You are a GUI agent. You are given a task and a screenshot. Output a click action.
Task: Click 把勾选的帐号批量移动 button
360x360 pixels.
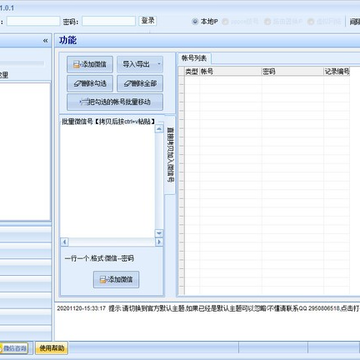(x=115, y=102)
